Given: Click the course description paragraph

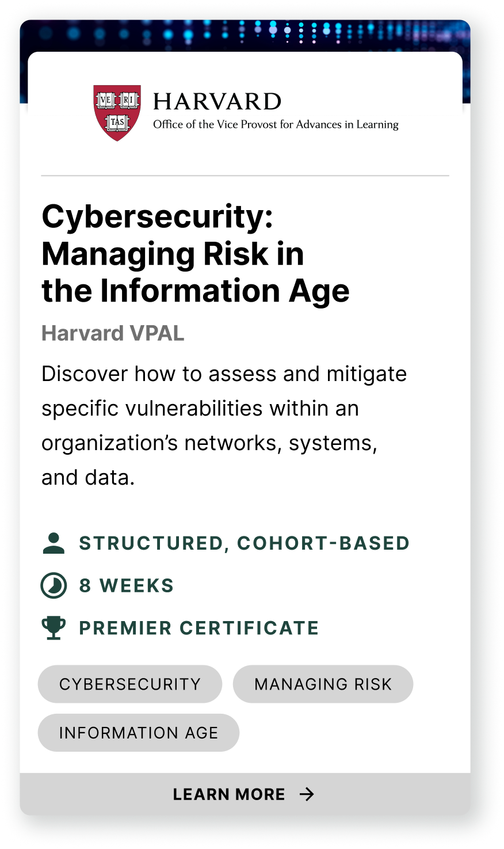Looking at the screenshot, I should click(224, 425).
